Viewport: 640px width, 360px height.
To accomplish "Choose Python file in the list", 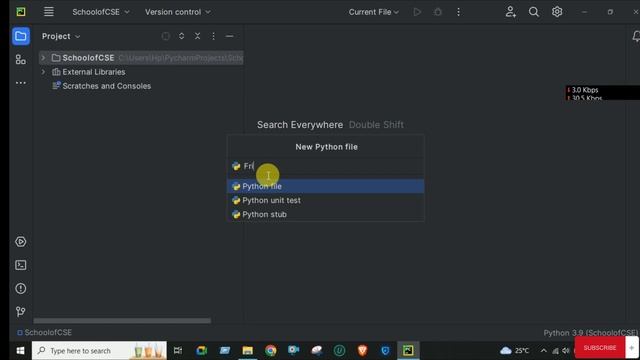I will [x=326, y=186].
